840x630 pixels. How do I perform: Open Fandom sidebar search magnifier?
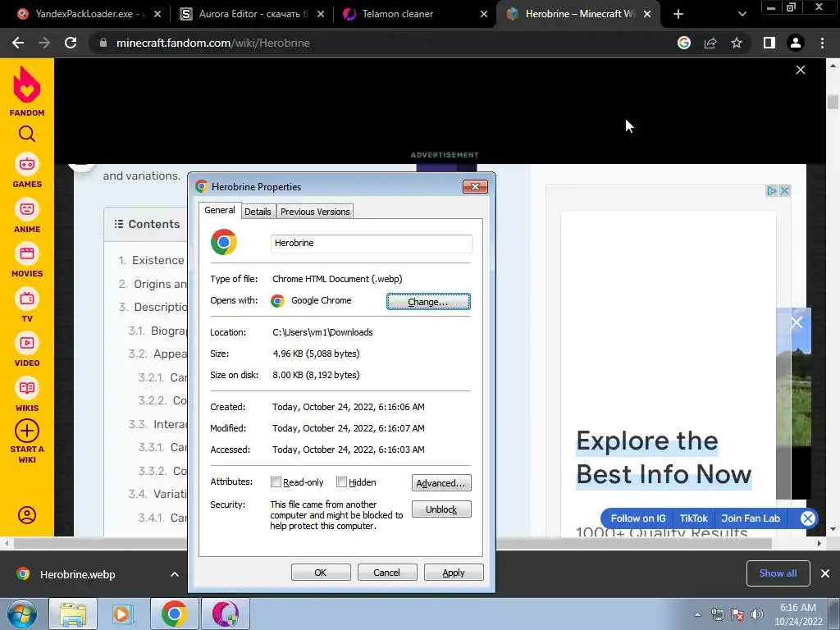27,134
